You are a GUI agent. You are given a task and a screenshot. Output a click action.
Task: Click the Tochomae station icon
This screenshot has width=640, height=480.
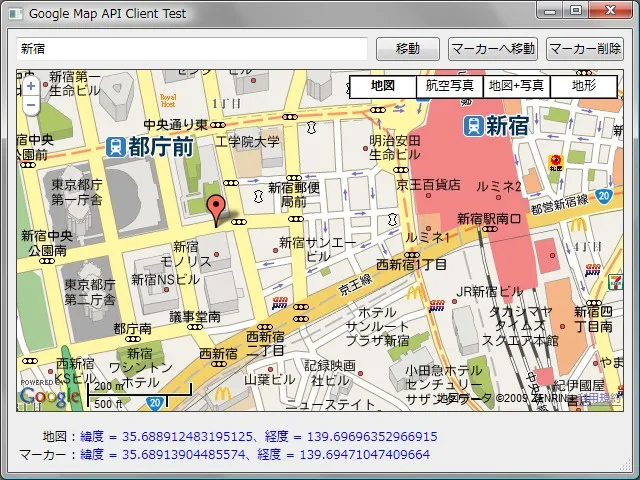click(x=116, y=147)
